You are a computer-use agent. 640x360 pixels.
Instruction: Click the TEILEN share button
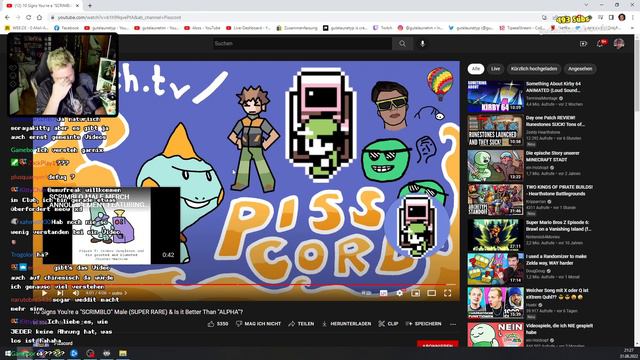click(x=301, y=324)
